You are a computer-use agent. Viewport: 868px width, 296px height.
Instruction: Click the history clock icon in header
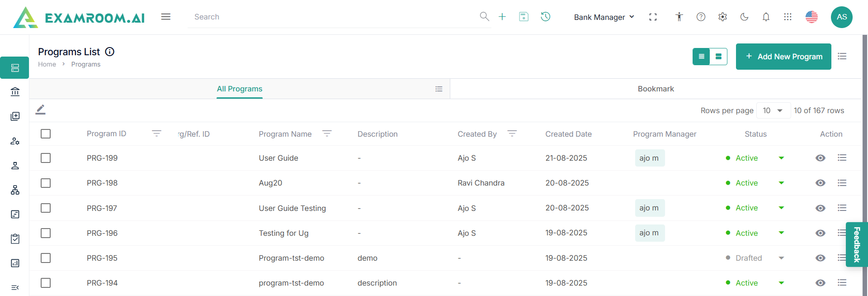pos(546,17)
